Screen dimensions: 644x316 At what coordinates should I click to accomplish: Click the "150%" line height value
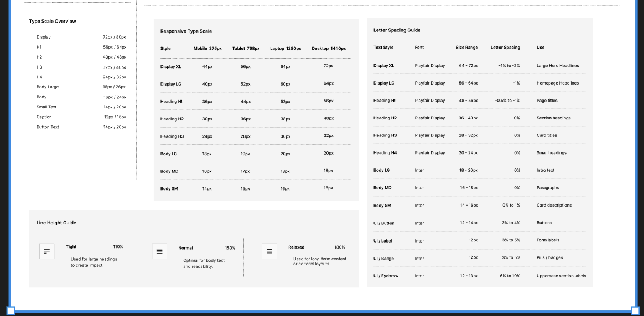(x=230, y=248)
